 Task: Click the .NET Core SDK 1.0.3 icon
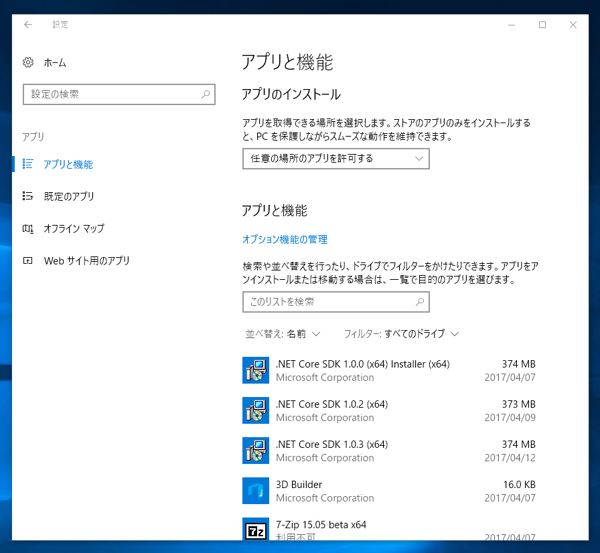256,450
